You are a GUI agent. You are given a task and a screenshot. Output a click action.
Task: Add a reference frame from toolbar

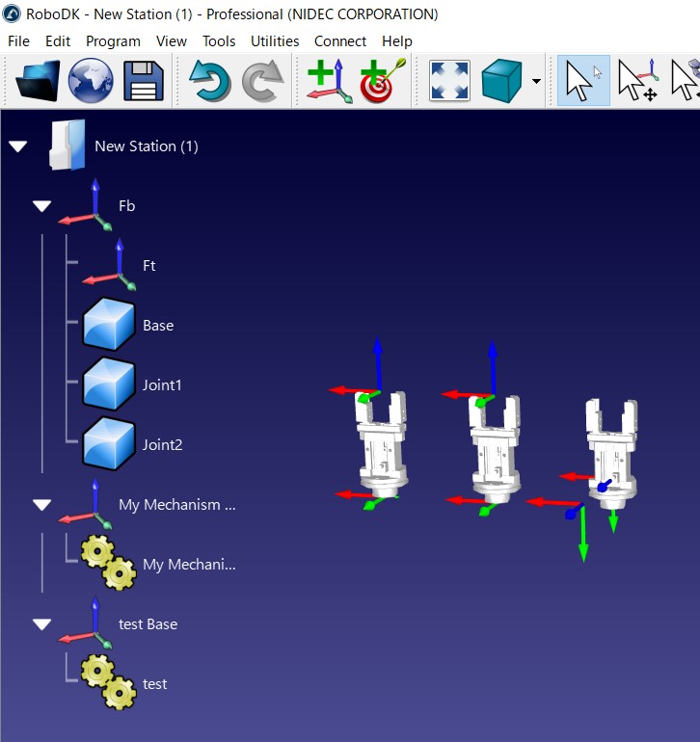[329, 81]
